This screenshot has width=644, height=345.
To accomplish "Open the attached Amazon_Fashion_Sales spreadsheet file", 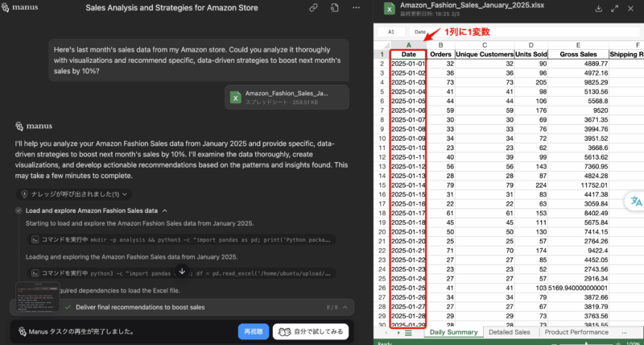I will [x=287, y=98].
